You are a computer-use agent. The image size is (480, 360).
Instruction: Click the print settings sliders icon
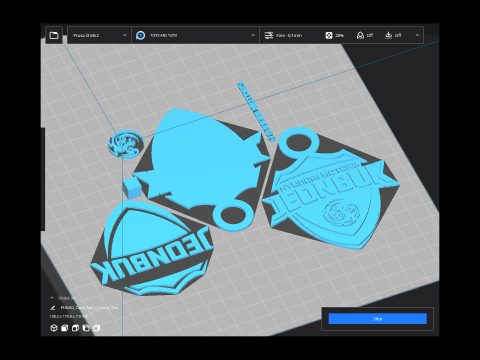tap(269, 35)
